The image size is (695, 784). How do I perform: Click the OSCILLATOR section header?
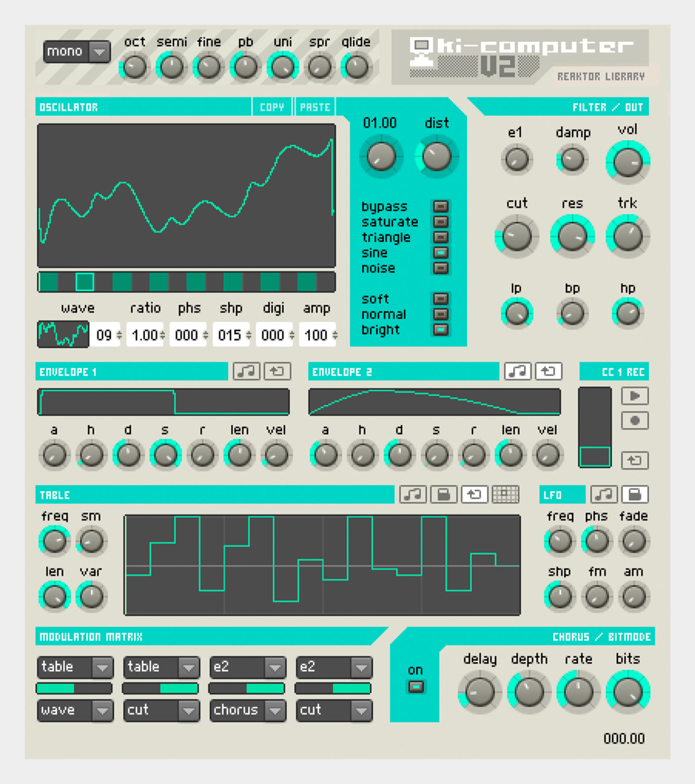pyautogui.click(x=69, y=107)
